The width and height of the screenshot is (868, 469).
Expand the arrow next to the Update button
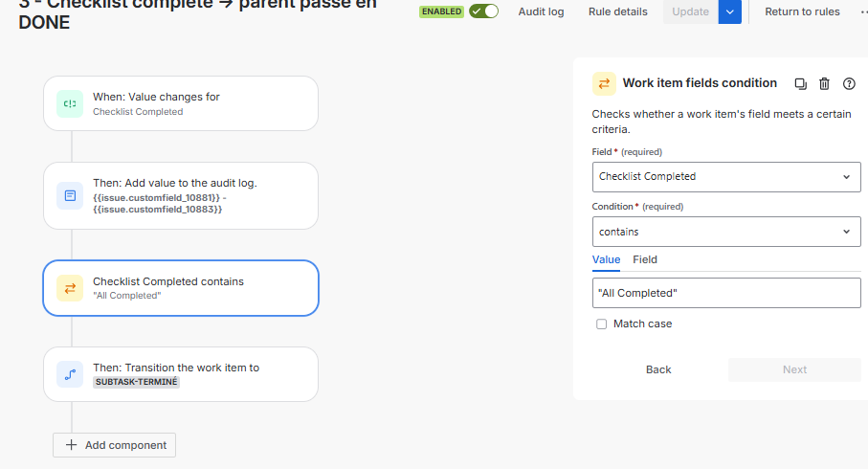(729, 11)
